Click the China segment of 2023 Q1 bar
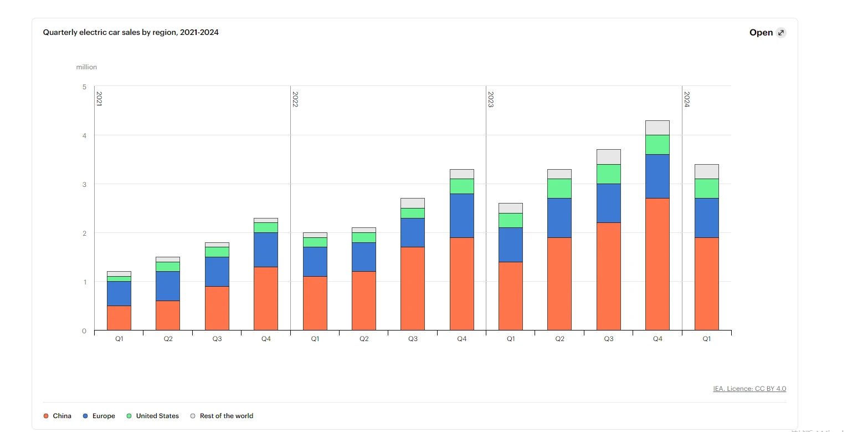The image size is (868, 432). point(511,296)
